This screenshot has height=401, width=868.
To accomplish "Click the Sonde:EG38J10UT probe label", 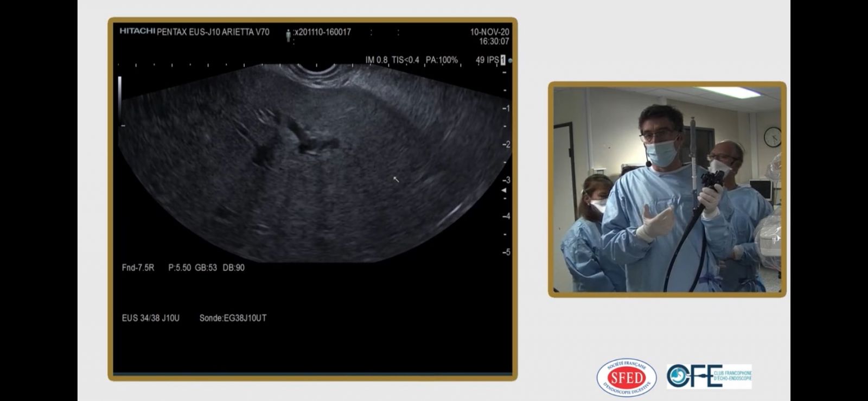I will click(233, 318).
